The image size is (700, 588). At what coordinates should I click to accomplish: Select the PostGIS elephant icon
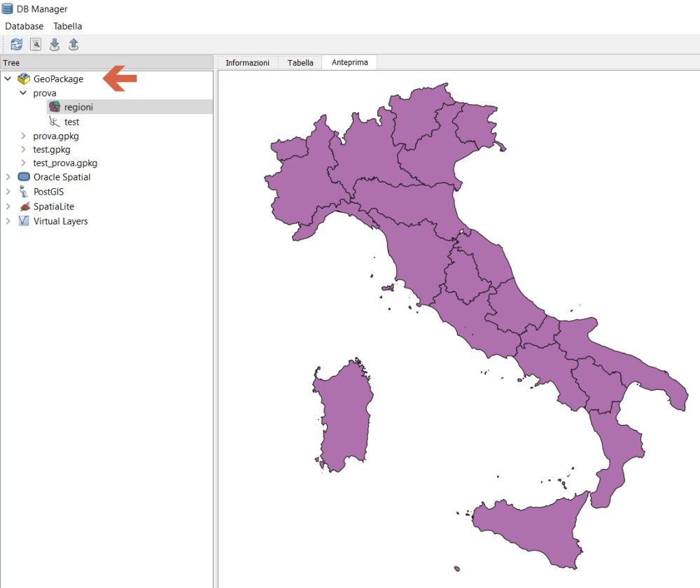pos(24,191)
